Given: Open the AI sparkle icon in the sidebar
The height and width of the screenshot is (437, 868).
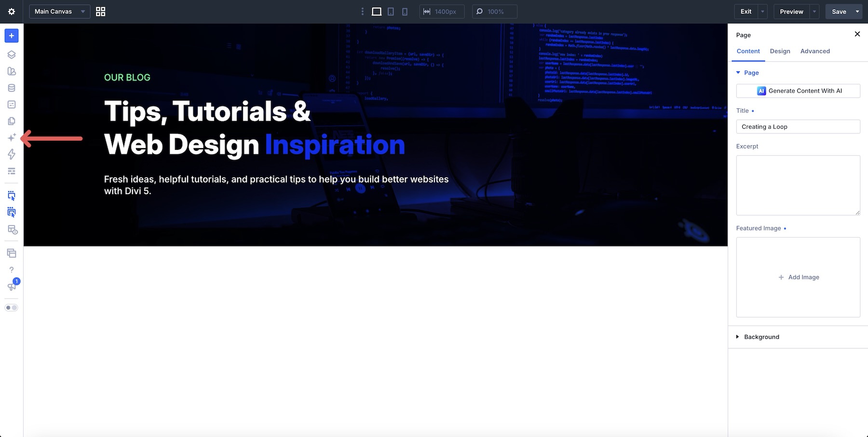Looking at the screenshot, I should 12,138.
